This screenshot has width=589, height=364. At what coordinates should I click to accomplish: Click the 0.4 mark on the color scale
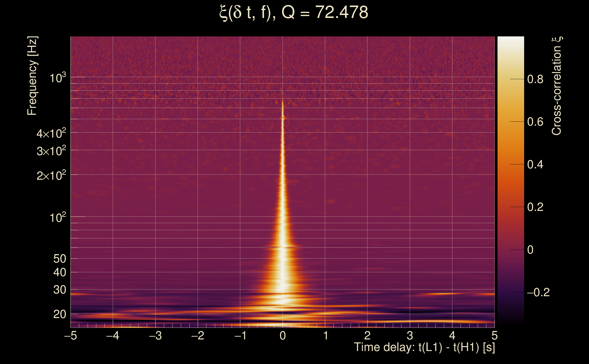(x=535, y=165)
